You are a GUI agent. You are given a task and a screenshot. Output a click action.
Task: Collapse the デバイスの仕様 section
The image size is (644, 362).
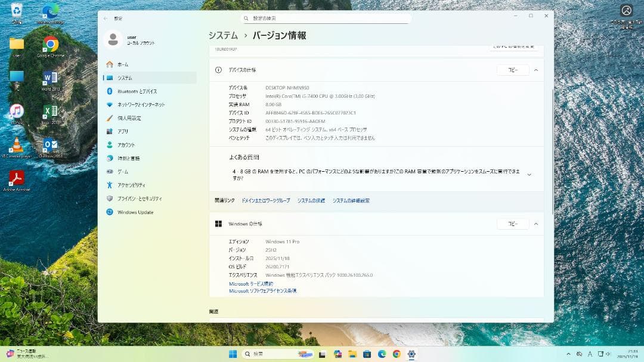click(x=536, y=70)
